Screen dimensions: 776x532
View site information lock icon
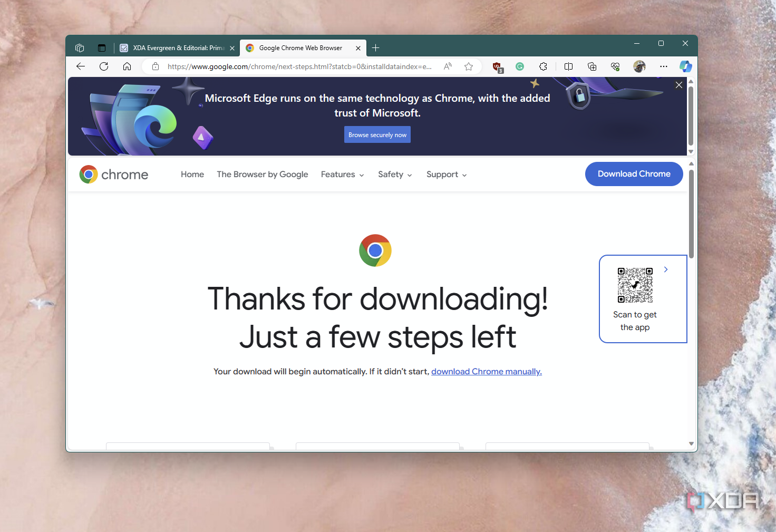[156, 66]
